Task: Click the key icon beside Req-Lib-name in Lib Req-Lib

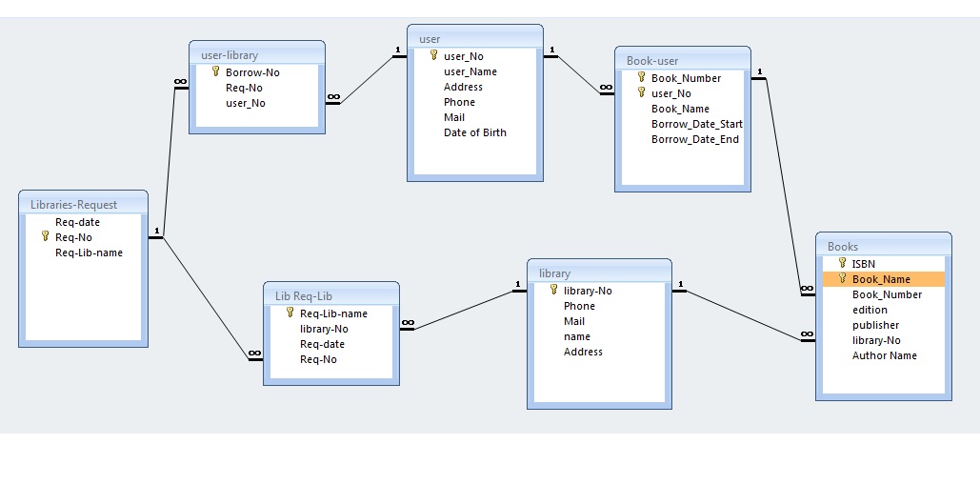Action: coord(290,313)
